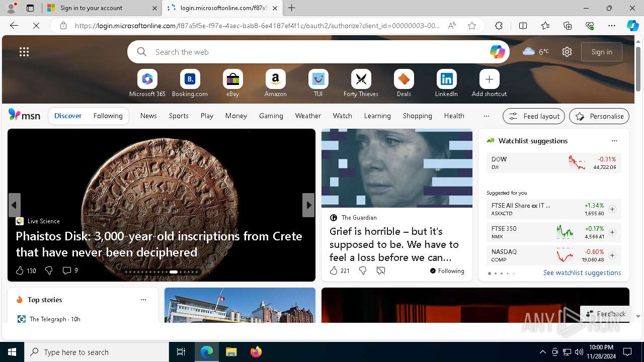Select the Discover tab

click(68, 116)
